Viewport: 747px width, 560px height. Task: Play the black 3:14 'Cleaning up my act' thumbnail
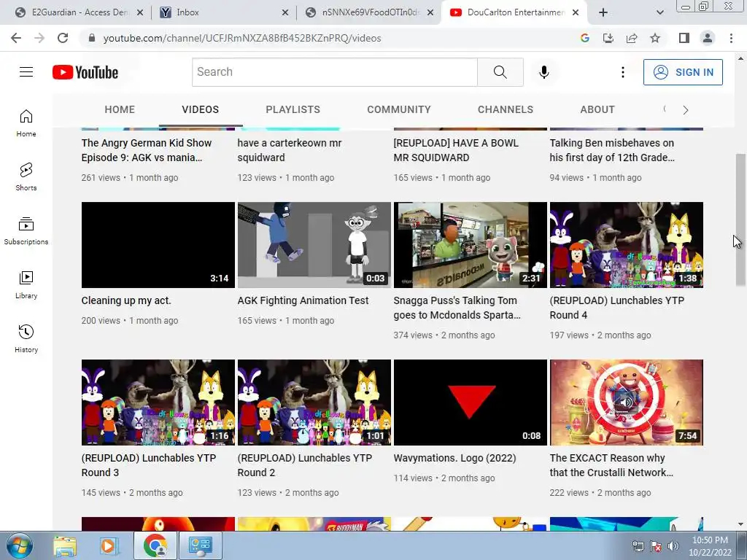[x=158, y=245]
